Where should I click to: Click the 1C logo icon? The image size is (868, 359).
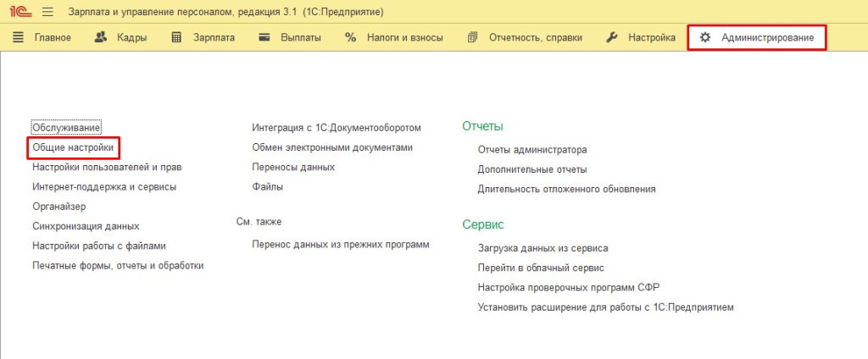coord(20,12)
